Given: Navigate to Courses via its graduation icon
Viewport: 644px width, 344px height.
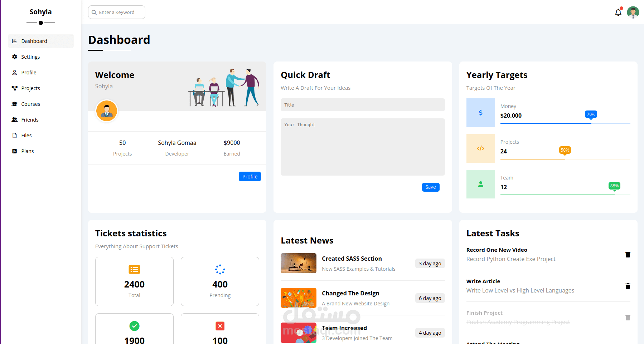Looking at the screenshot, I should point(14,104).
